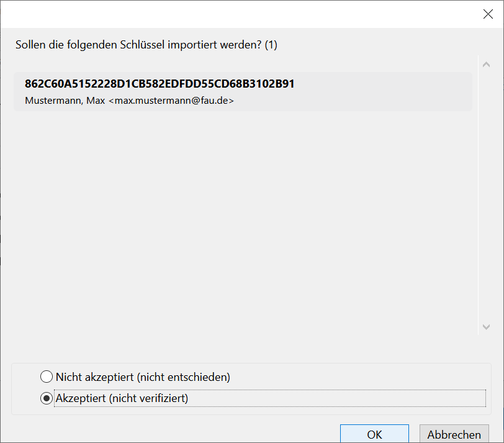Click the 'Akzeptiert (nicht verifiziert)' label text
This screenshot has height=443, width=504.
pyautogui.click(x=122, y=398)
